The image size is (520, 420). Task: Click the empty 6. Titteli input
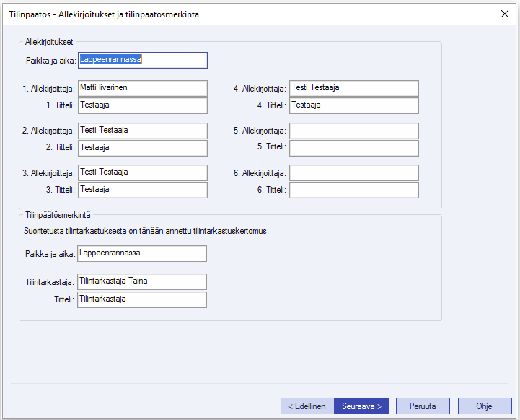coord(353,190)
